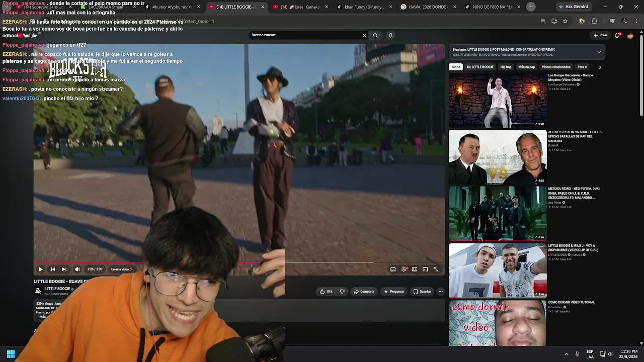Clear the YouTube search box
The height and width of the screenshot is (362, 644).
(364, 35)
